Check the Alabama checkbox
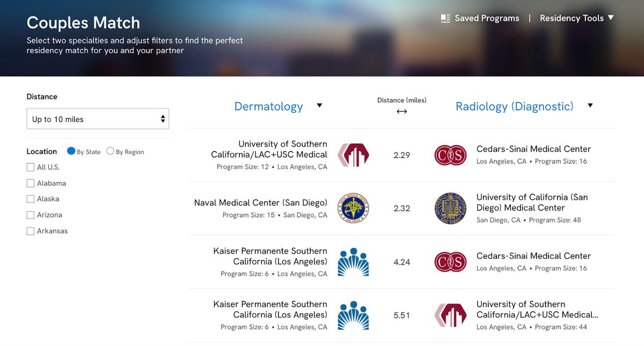Image resolution: width=644 pixels, height=346 pixels. click(31, 183)
